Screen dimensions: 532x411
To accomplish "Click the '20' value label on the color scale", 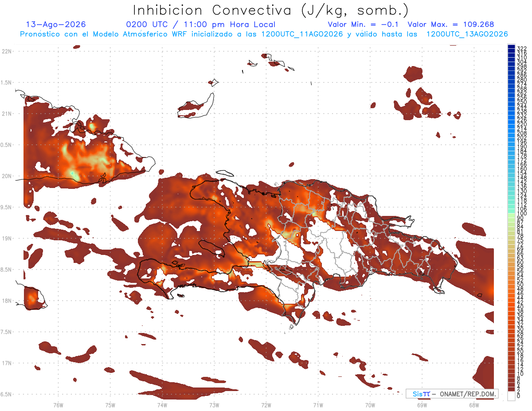I will coord(520,351).
